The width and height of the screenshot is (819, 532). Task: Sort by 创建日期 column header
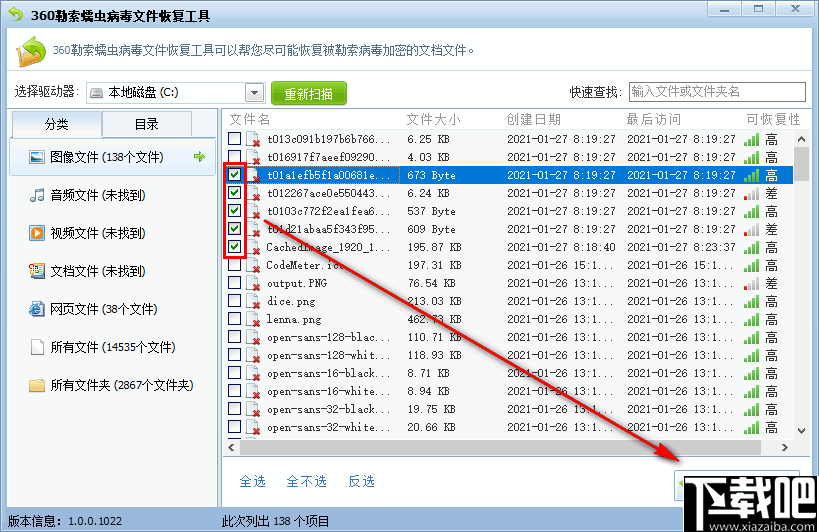533,120
